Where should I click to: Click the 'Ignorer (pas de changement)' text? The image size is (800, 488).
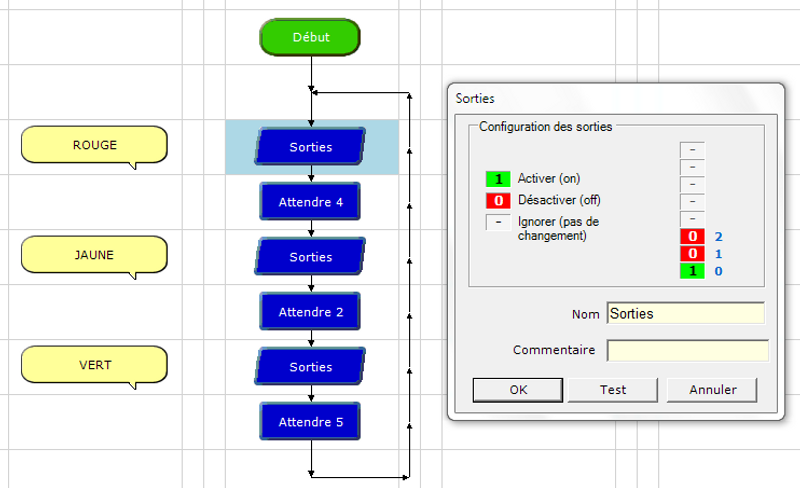tap(558, 229)
